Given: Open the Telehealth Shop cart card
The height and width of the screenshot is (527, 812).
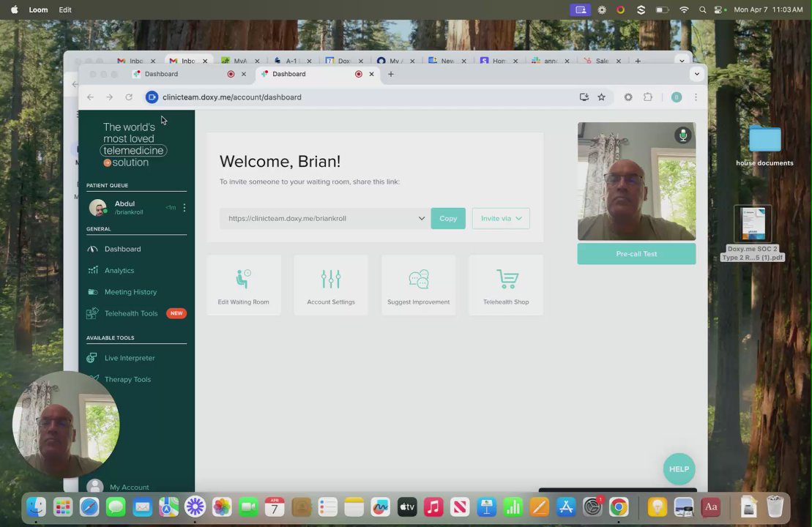Looking at the screenshot, I should pyautogui.click(x=506, y=285).
